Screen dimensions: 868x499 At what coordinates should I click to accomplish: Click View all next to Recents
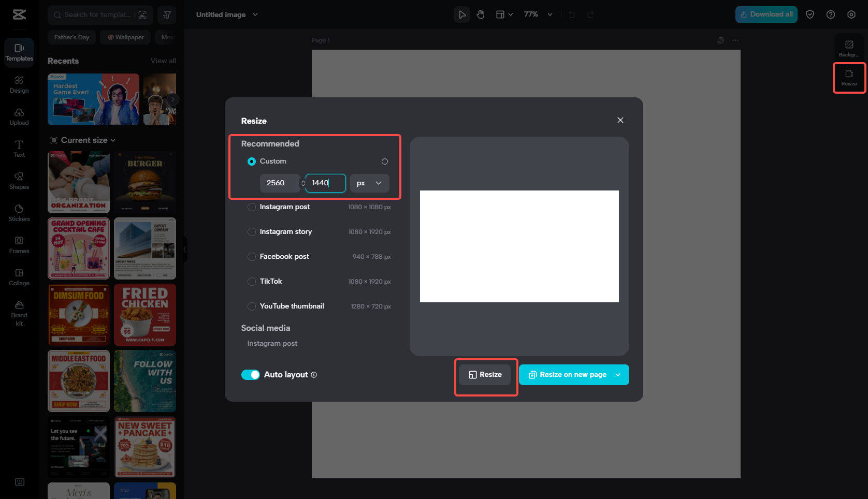click(x=163, y=61)
